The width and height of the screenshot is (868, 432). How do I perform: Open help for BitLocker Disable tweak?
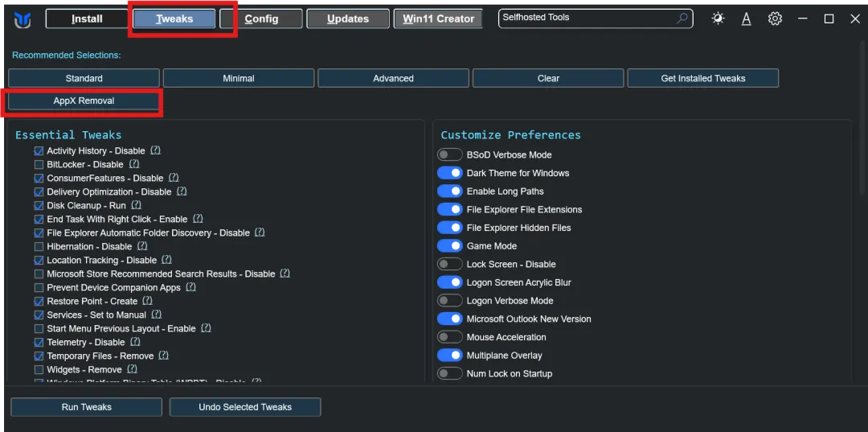[x=134, y=164]
